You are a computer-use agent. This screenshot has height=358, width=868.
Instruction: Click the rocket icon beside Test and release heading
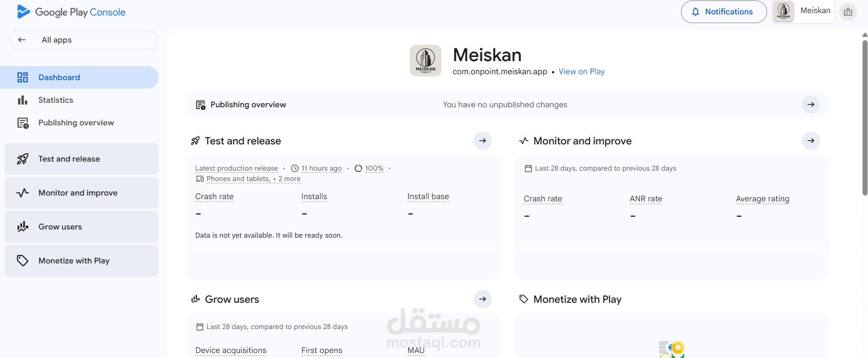[195, 141]
